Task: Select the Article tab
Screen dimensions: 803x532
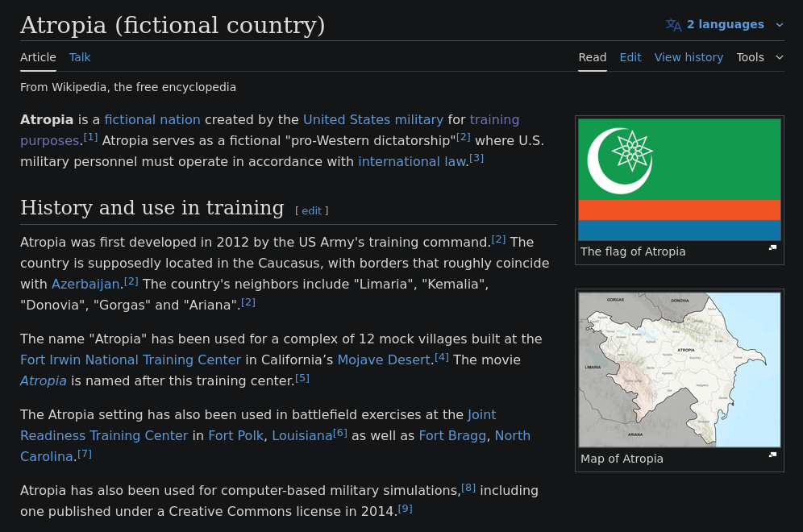Action: point(38,57)
